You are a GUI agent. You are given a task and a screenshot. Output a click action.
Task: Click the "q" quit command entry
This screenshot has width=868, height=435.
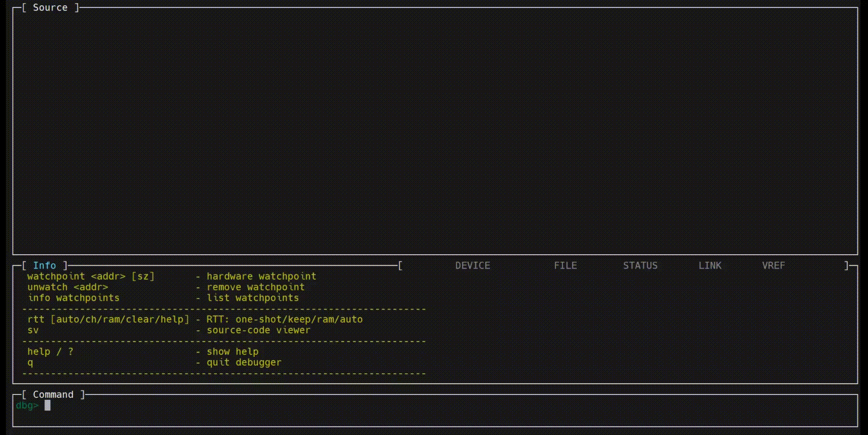click(x=30, y=363)
